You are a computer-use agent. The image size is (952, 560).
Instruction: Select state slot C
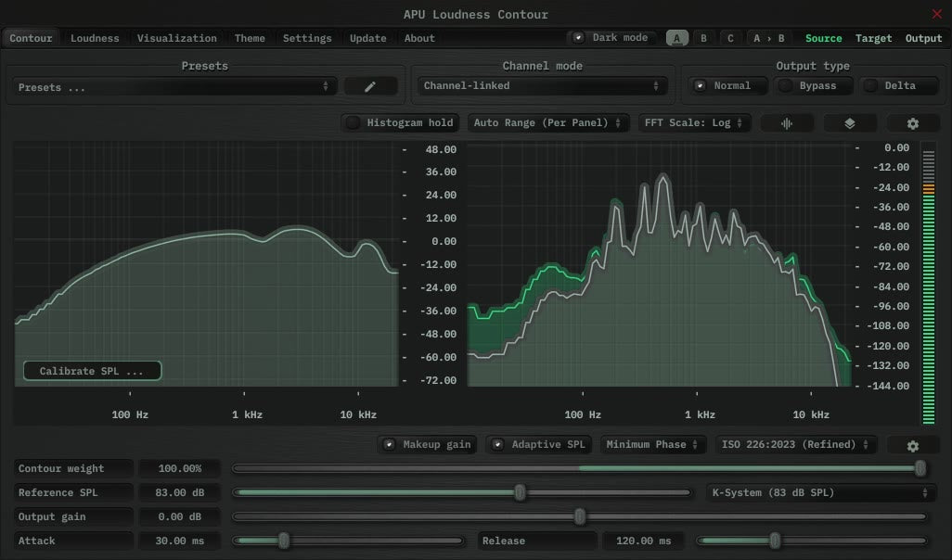point(730,38)
